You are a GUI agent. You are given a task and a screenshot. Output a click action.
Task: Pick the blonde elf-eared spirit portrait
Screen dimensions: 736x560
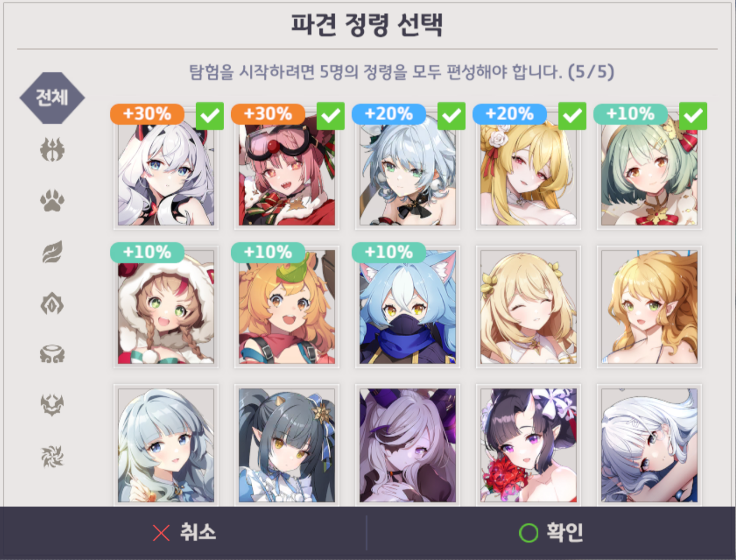(x=649, y=307)
